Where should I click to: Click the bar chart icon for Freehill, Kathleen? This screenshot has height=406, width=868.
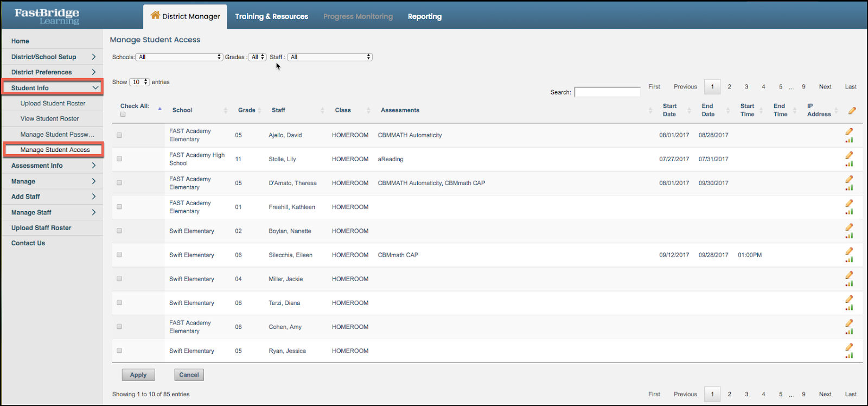[849, 212]
